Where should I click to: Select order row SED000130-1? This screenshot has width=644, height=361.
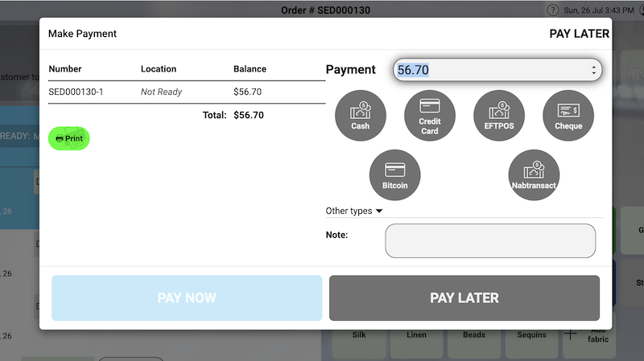pyautogui.click(x=187, y=92)
